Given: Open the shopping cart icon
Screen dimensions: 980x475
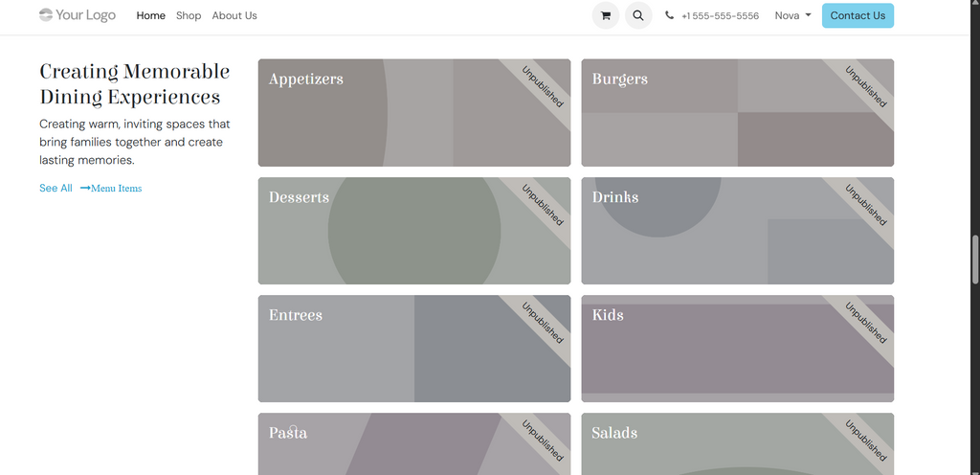Looking at the screenshot, I should [x=606, y=15].
